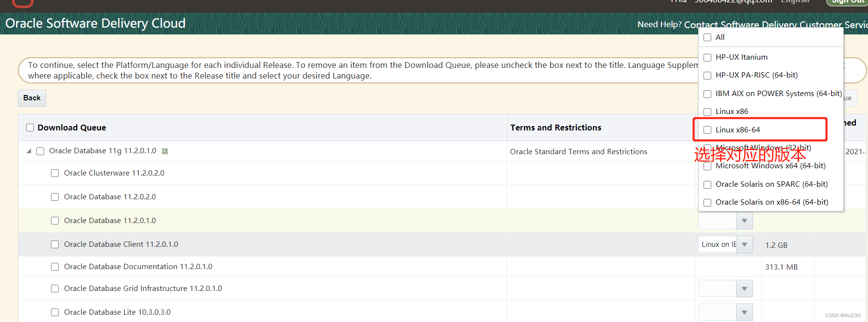This screenshot has width=868, height=322.
Task: Check the Download Queue header checkbox
Action: pos(30,128)
